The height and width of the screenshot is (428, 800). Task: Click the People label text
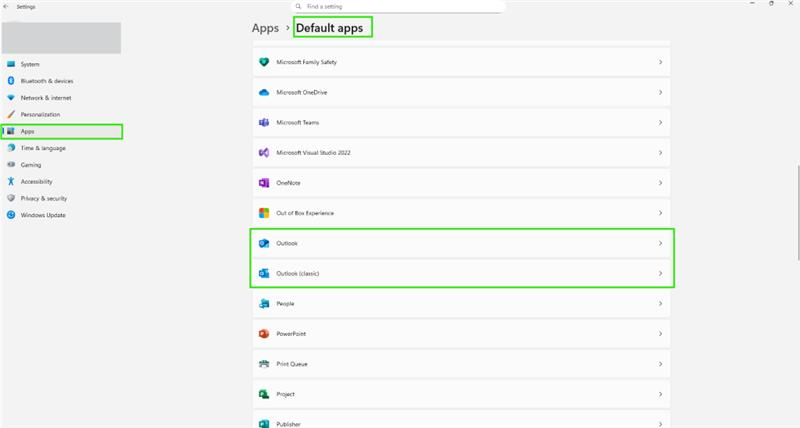point(285,304)
